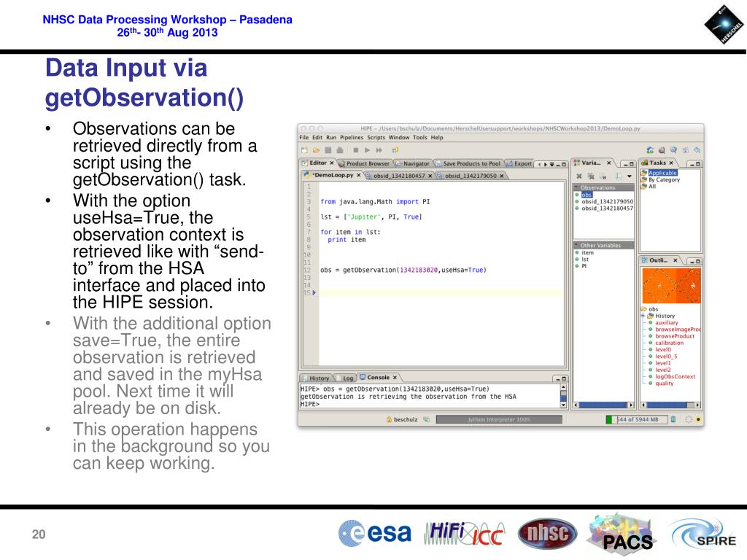Switch to the Log tab
Screen dimensions: 747x560
tap(345, 378)
